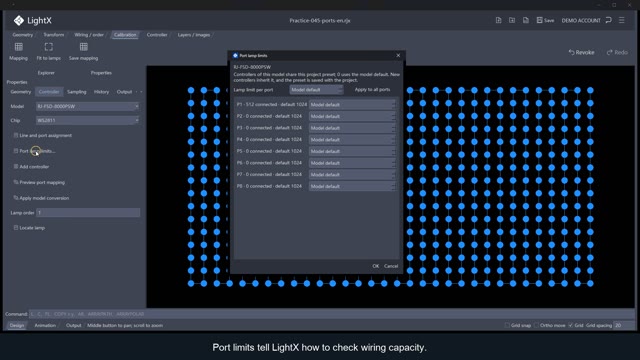This screenshot has width=640, height=360.
Task: Click the Locate lamp icon
Action: [x=16, y=228]
